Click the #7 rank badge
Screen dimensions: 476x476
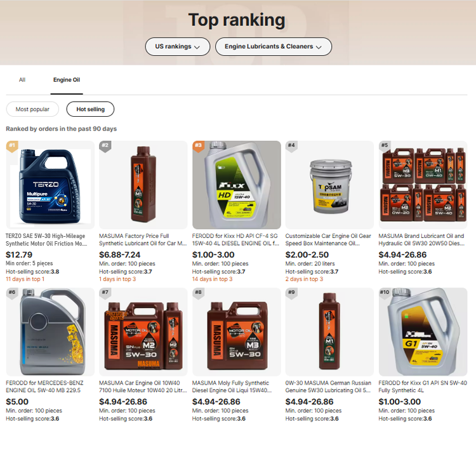click(x=105, y=293)
